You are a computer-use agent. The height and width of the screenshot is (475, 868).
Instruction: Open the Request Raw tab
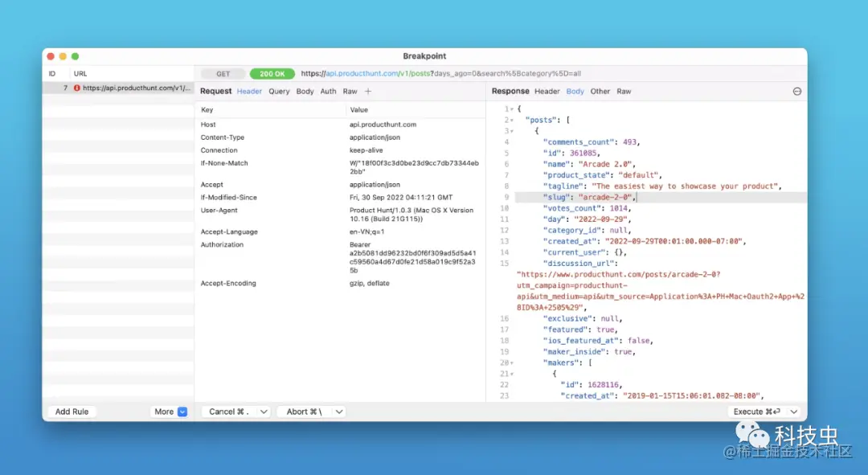click(x=350, y=92)
